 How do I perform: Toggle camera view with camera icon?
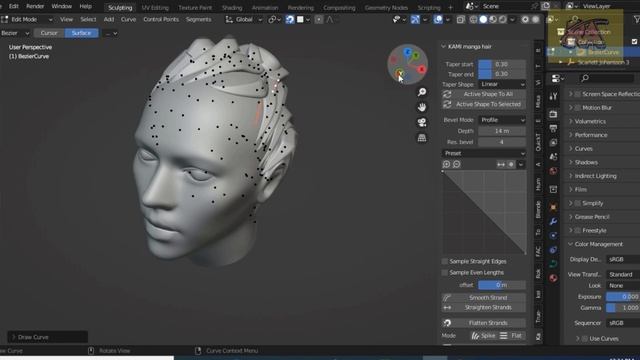422,122
